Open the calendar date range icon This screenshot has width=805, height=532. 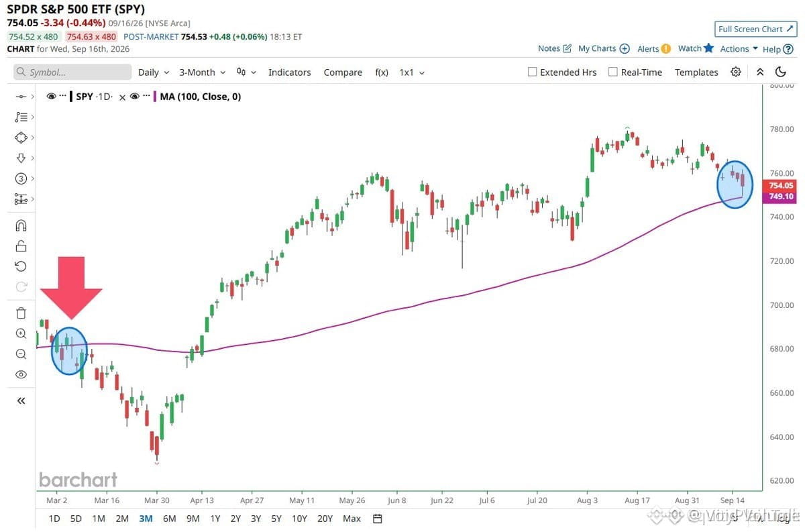pos(378,519)
